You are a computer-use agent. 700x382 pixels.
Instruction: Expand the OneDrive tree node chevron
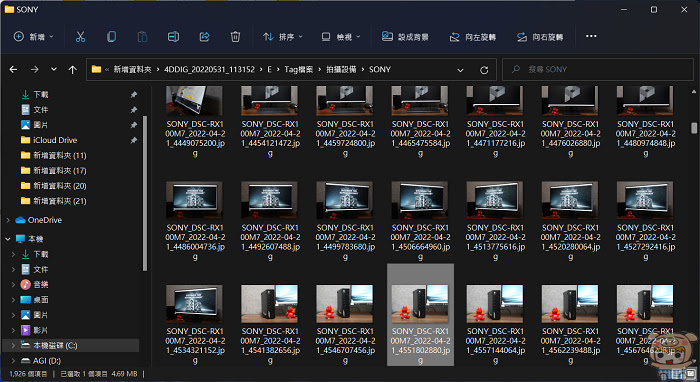tap(8, 220)
